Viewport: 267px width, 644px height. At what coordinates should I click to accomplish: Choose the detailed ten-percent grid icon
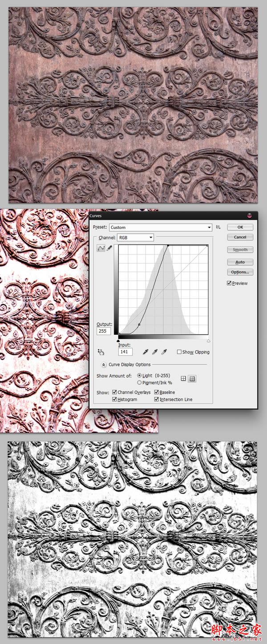click(192, 379)
